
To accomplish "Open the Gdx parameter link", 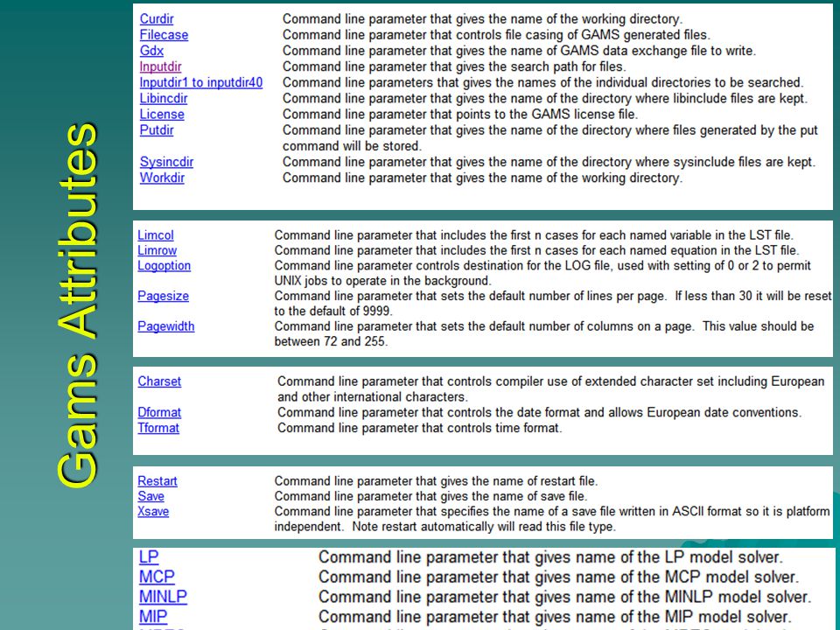I will click(x=151, y=51).
